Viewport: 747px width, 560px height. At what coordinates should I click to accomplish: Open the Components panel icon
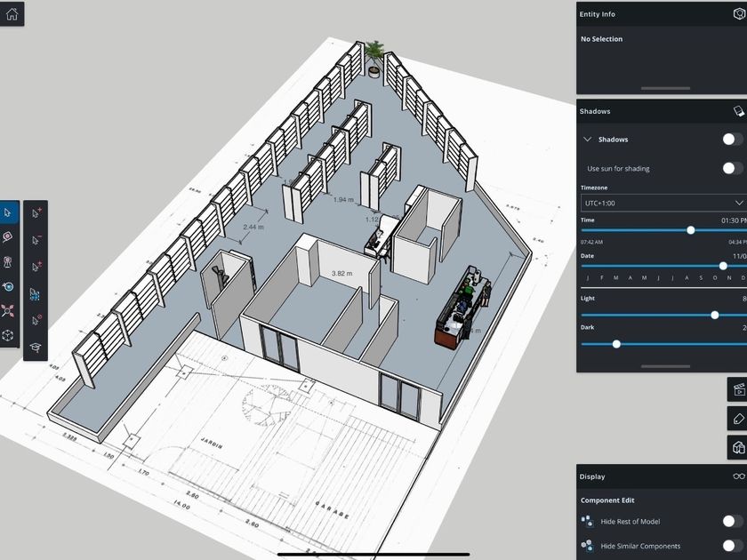(737, 447)
